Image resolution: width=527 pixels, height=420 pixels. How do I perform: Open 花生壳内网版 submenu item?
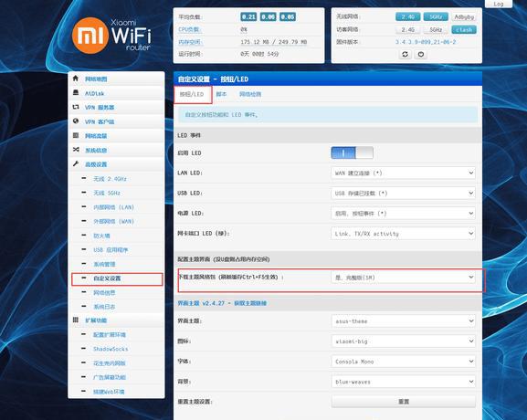click(x=110, y=363)
